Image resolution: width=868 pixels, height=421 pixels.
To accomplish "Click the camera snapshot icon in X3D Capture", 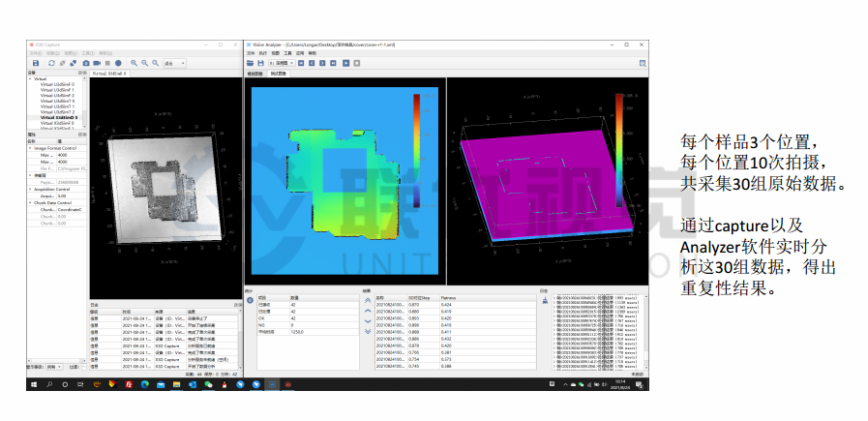I will pos(85,63).
